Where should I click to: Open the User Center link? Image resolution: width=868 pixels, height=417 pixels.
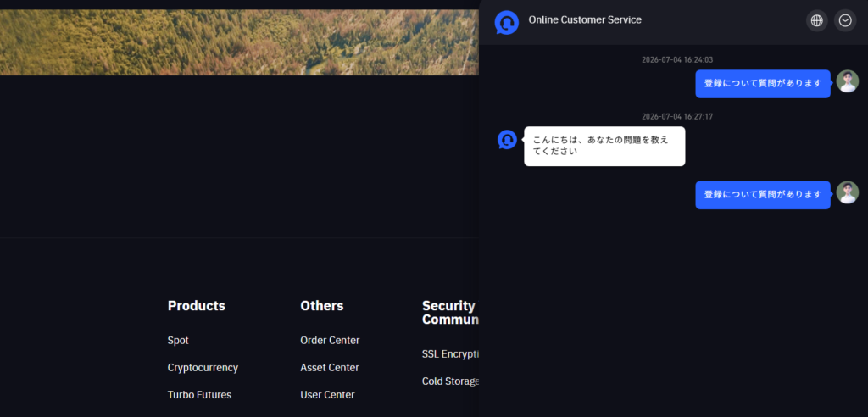click(x=328, y=395)
